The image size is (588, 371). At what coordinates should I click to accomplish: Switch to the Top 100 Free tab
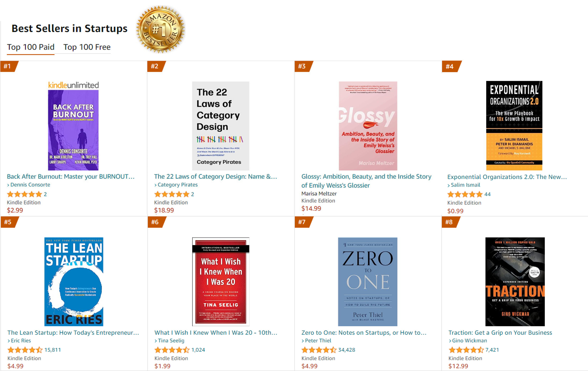[x=87, y=47]
